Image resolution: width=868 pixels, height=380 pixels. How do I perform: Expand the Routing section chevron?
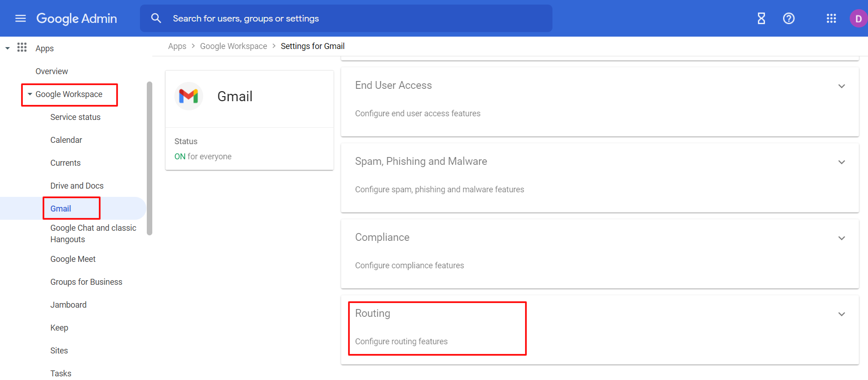841,314
